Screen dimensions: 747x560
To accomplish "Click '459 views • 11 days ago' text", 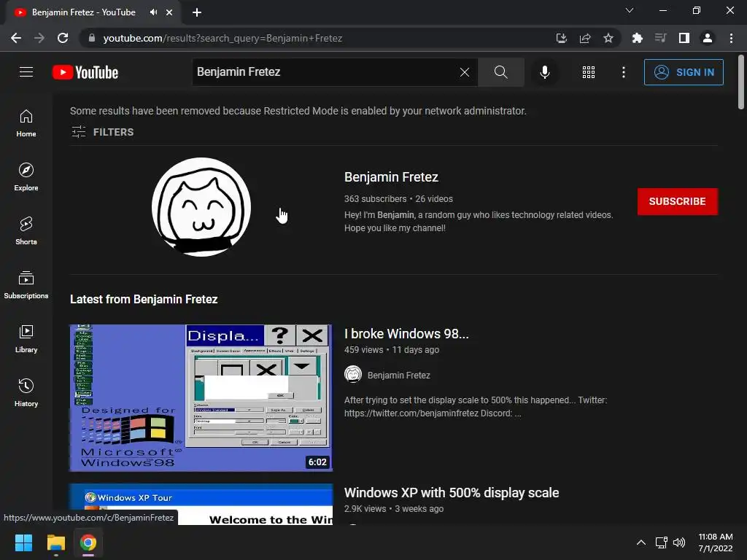I will [392, 349].
